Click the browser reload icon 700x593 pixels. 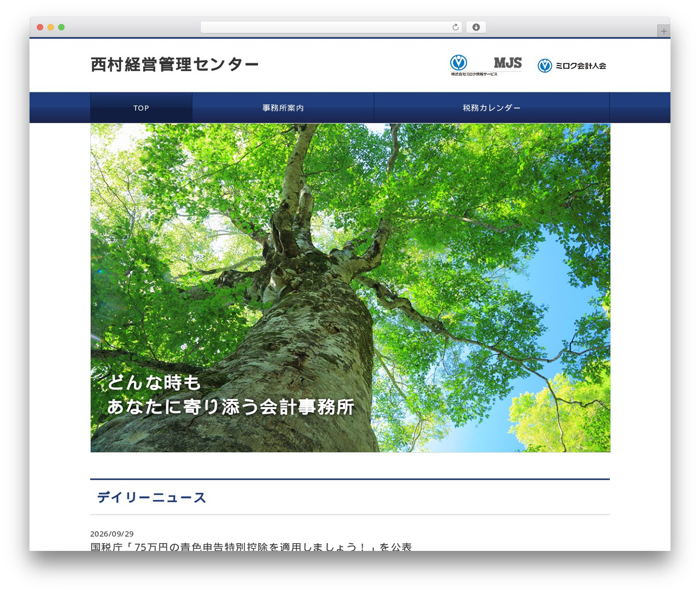click(455, 27)
